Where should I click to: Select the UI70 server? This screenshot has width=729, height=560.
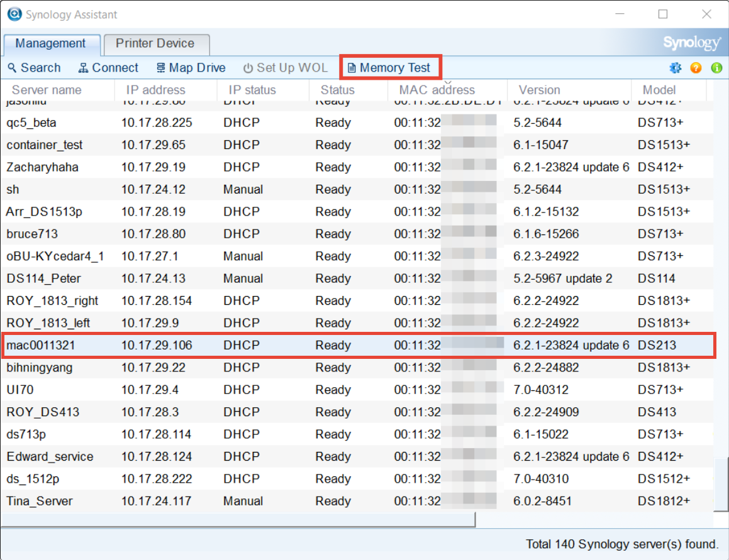pyautogui.click(x=357, y=390)
